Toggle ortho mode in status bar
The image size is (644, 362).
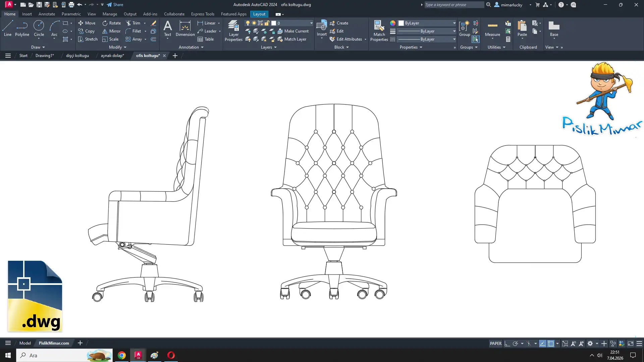(507, 344)
